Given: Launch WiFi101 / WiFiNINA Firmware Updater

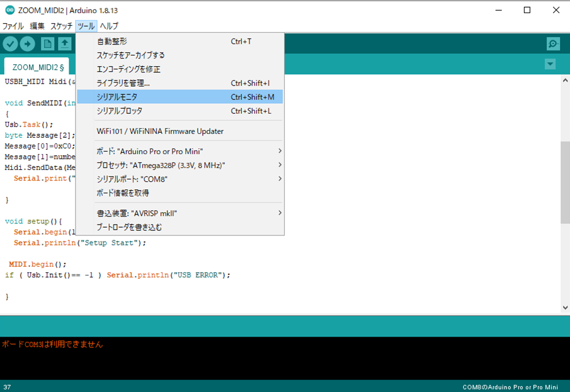Looking at the screenshot, I should pos(180,131).
